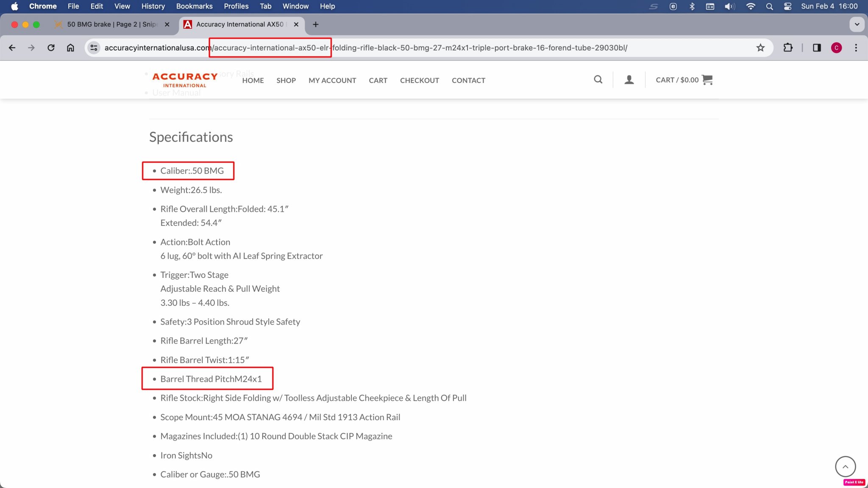Click Barrel Thread PitchM24x1 text
The height and width of the screenshot is (488, 868).
pyautogui.click(x=211, y=379)
